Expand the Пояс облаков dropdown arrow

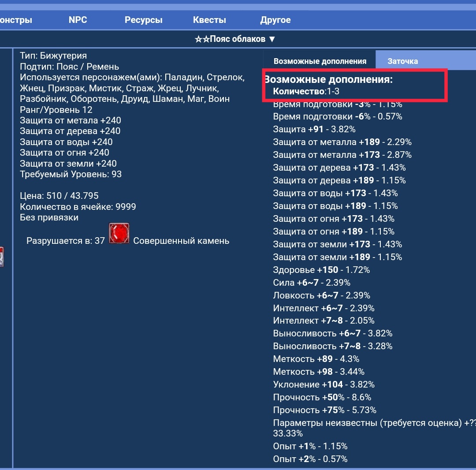pos(272,39)
